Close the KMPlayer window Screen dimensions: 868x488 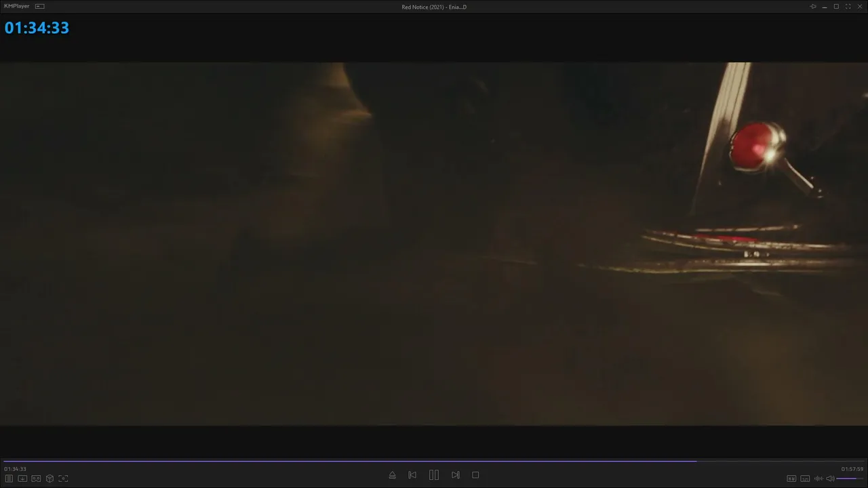click(x=859, y=7)
